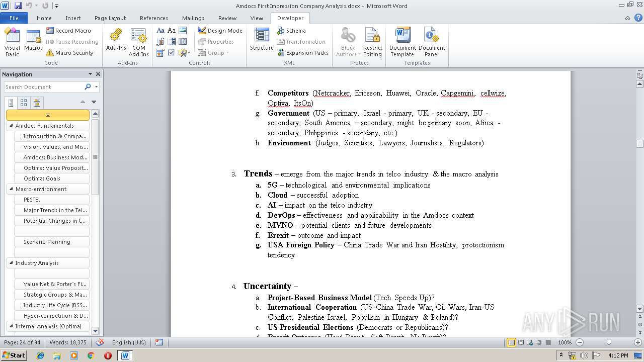Open Legacy Tools dropdown

point(184,53)
